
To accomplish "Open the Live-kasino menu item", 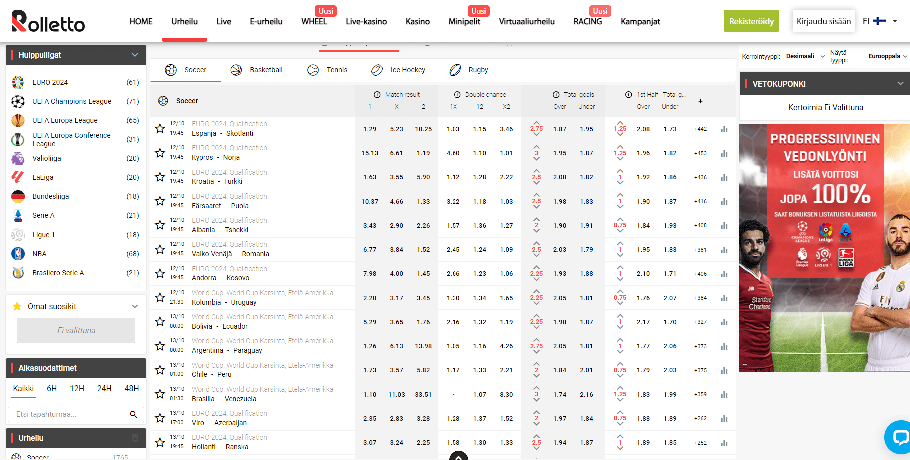I will tap(366, 21).
